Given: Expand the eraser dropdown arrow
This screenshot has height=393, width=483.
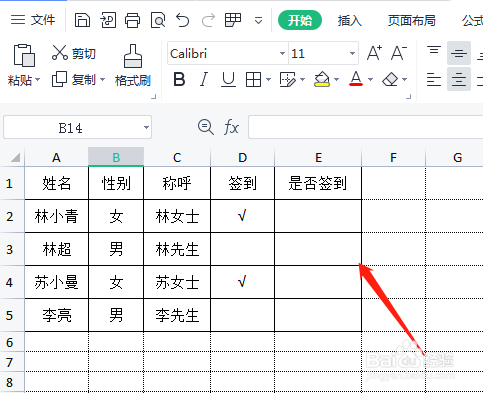Looking at the screenshot, I should (404, 79).
